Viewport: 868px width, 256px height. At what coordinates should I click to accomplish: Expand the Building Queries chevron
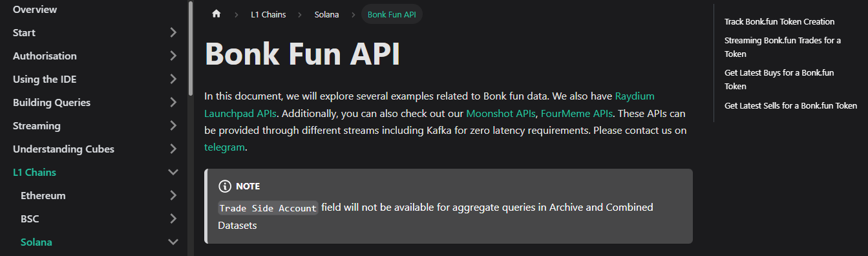point(173,102)
